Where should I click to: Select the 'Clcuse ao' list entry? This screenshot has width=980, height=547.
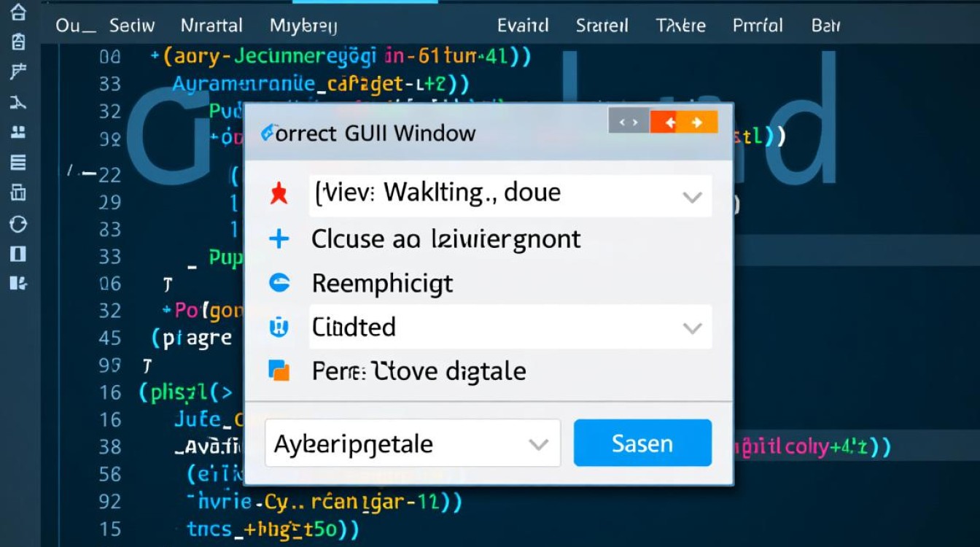(x=446, y=238)
